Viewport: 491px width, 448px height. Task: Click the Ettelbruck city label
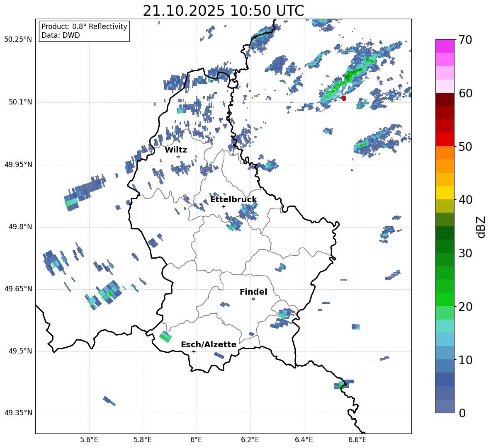(233, 200)
